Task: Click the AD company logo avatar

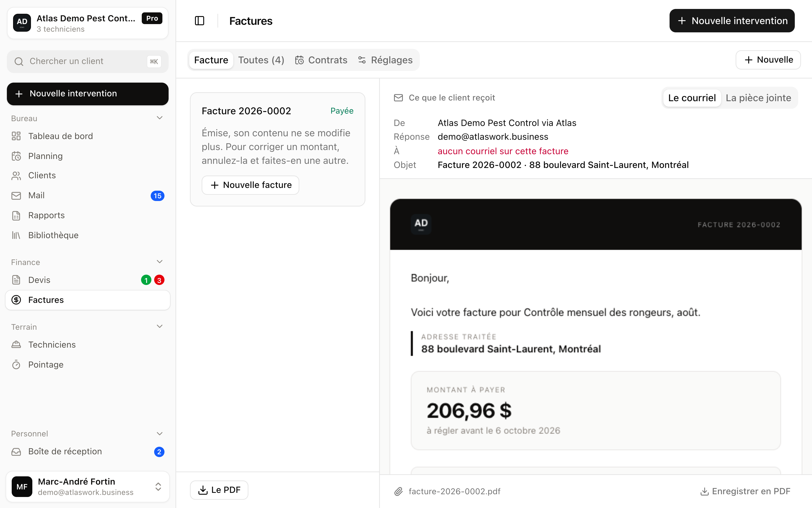Action: coord(22,22)
